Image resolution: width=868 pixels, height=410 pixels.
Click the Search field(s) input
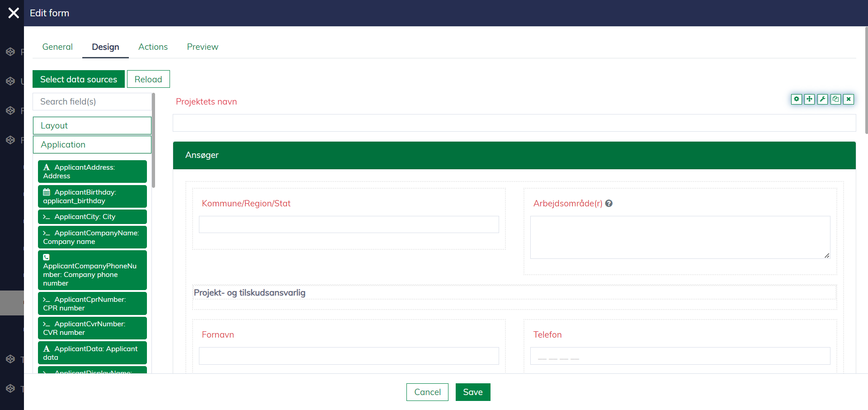click(x=92, y=102)
